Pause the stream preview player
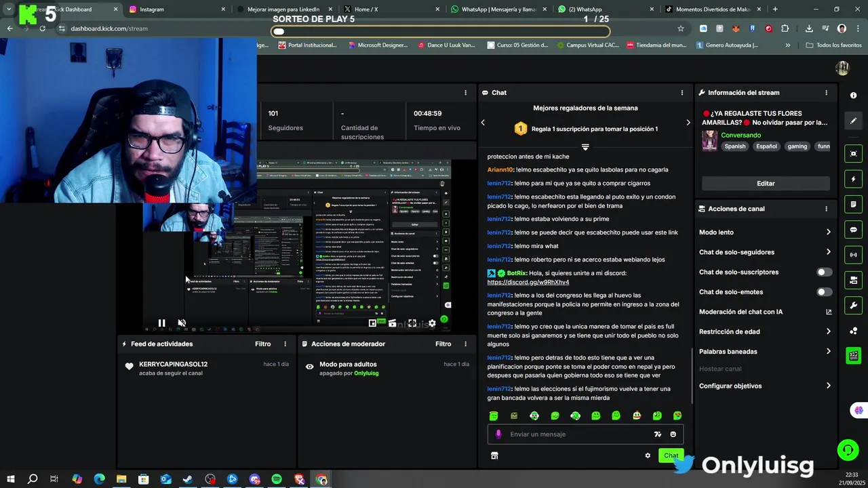The image size is (868, 488). click(161, 323)
